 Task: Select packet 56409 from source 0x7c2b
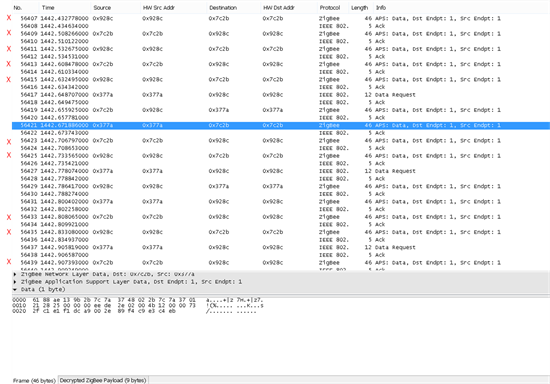(x=281, y=34)
